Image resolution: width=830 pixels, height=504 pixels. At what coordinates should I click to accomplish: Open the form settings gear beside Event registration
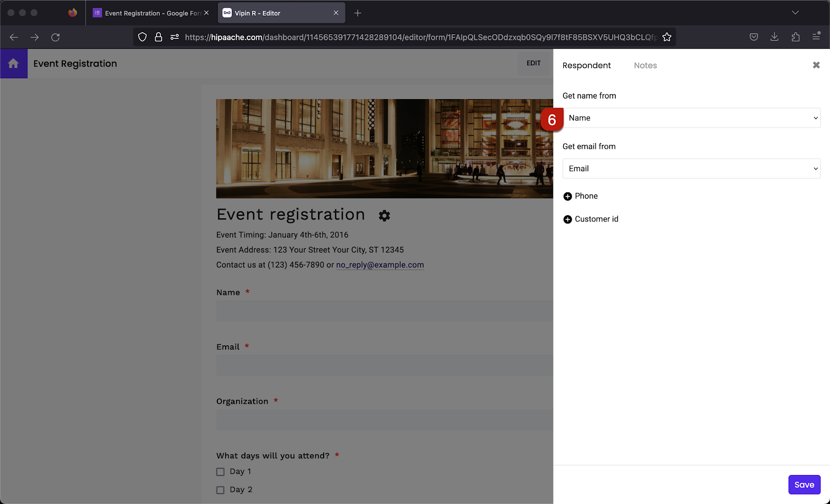pos(384,216)
